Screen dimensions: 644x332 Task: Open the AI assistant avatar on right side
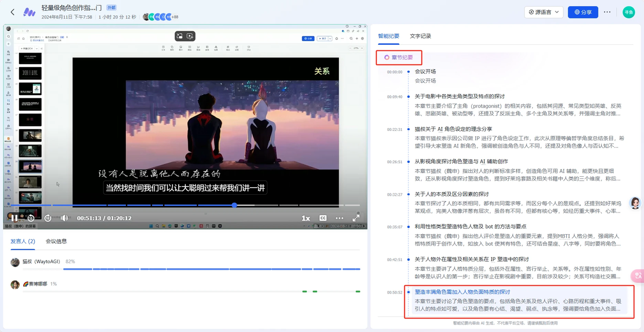635,203
